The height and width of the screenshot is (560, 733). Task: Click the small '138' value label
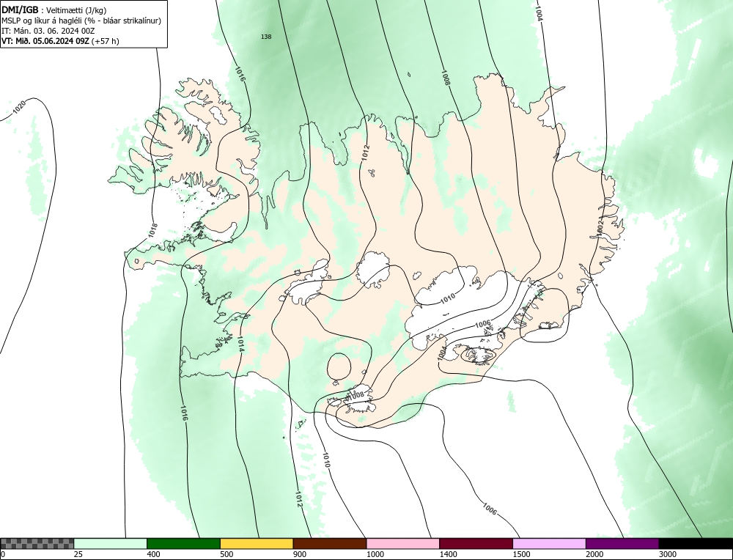coord(266,37)
